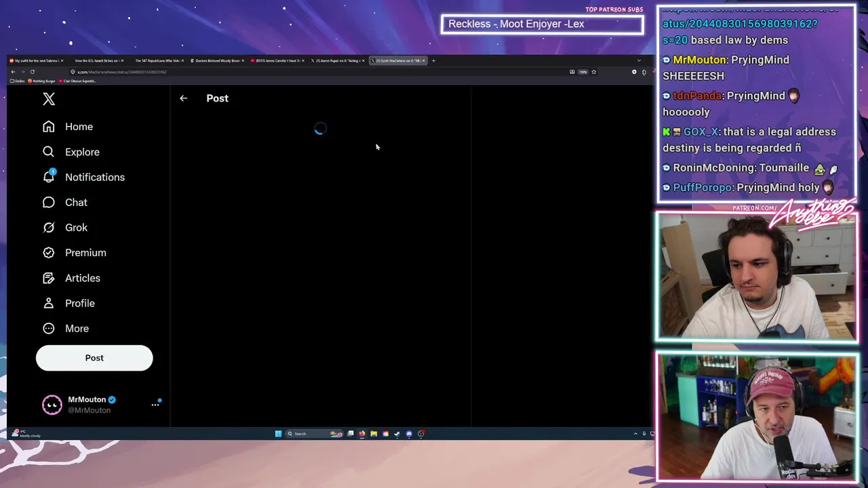The height and width of the screenshot is (488, 868).
Task: Open OBS icon in the taskbar
Action: [421, 434]
